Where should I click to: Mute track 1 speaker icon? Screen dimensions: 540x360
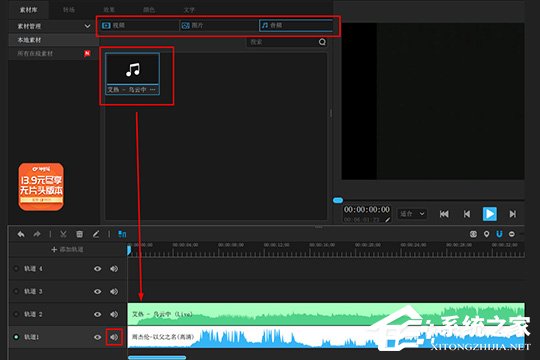114,337
